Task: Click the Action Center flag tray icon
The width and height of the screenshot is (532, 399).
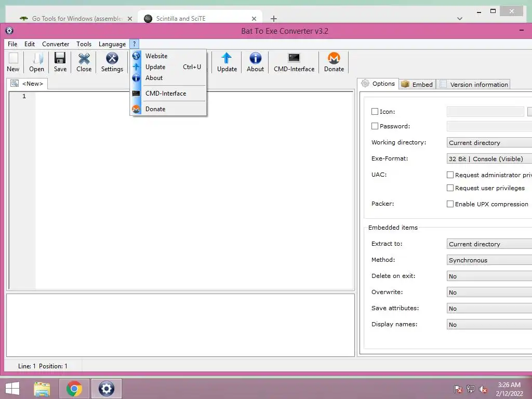Action: pyautogui.click(x=458, y=389)
